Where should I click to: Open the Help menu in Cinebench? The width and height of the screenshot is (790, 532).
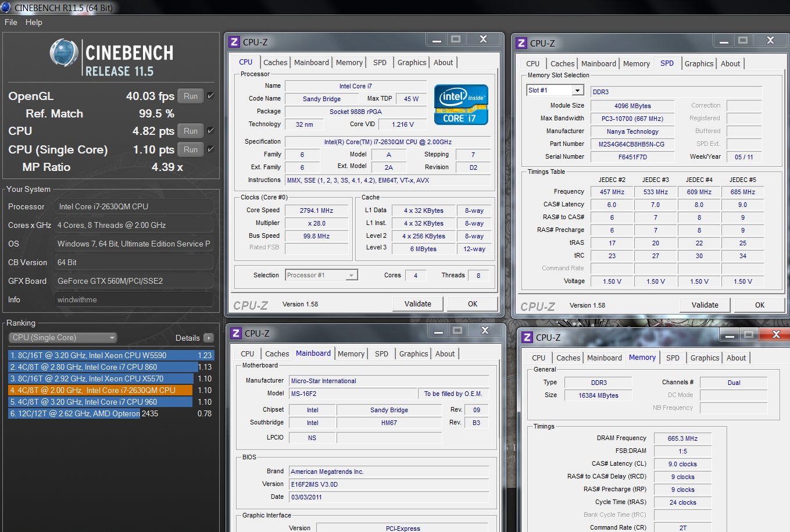(x=34, y=22)
